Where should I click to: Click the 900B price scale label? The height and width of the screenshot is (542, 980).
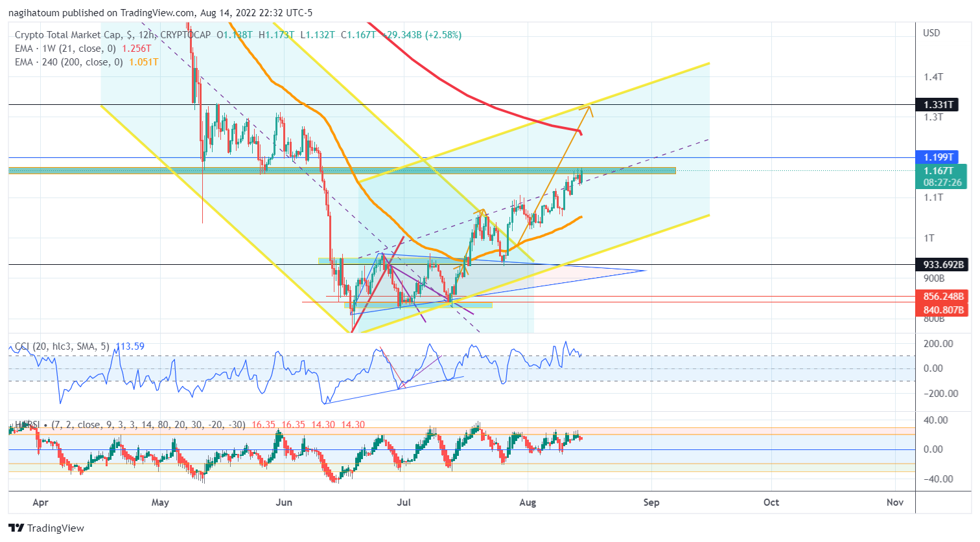tap(934, 278)
